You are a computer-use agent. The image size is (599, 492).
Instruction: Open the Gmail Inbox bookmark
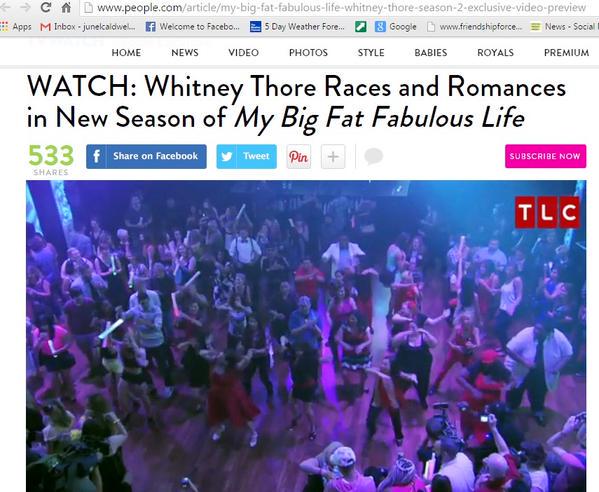88,26
